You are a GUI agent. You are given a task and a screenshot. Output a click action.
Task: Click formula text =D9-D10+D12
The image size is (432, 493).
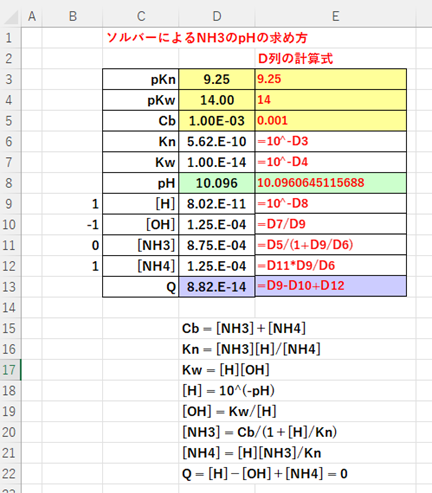coord(301,286)
